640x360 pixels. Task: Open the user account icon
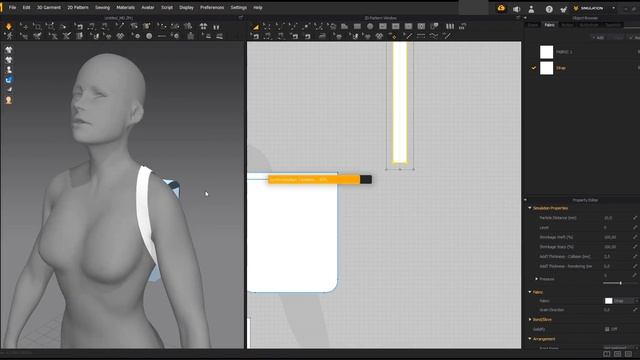pos(531,9)
